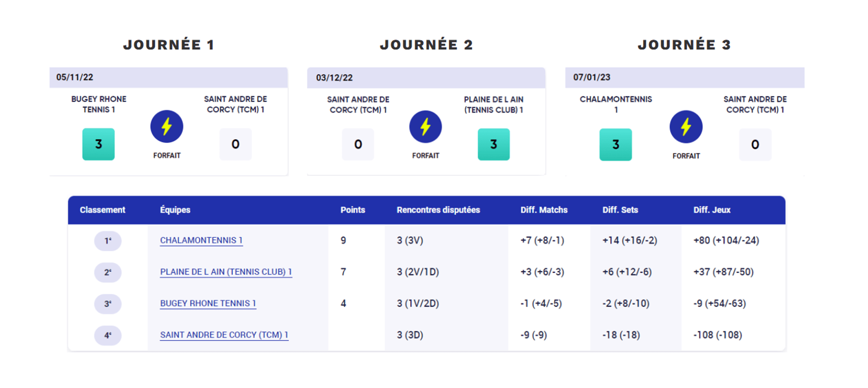
Task: Click the lightning forfait icon in Journée 1
Action: click(x=167, y=127)
